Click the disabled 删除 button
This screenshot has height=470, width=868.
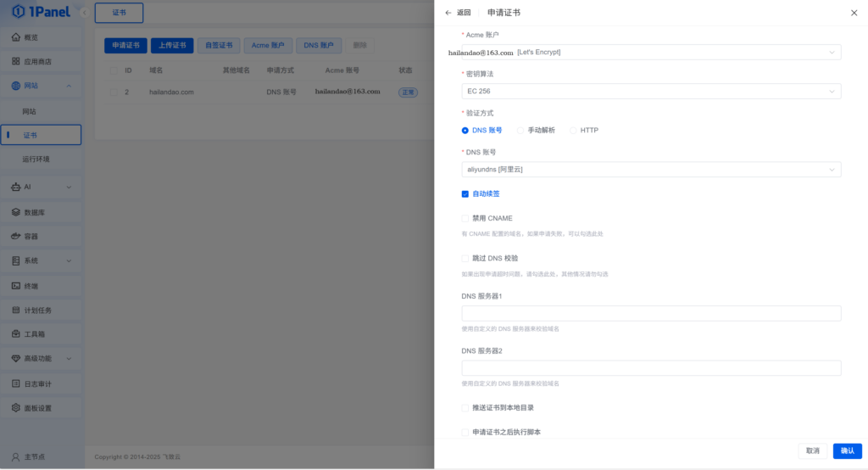(x=359, y=46)
